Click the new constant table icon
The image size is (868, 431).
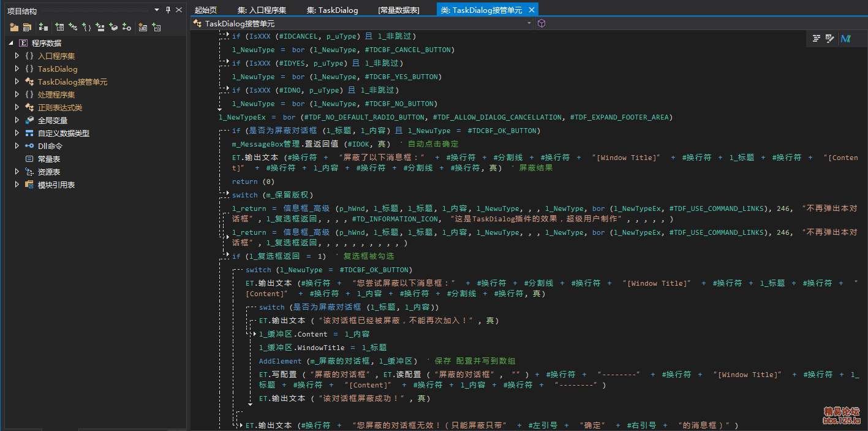143,27
